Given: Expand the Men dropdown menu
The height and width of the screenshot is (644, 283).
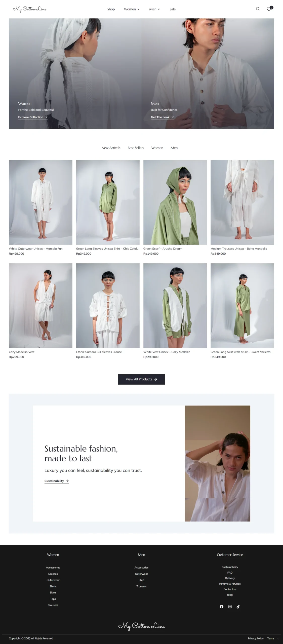Looking at the screenshot, I should (x=154, y=9).
